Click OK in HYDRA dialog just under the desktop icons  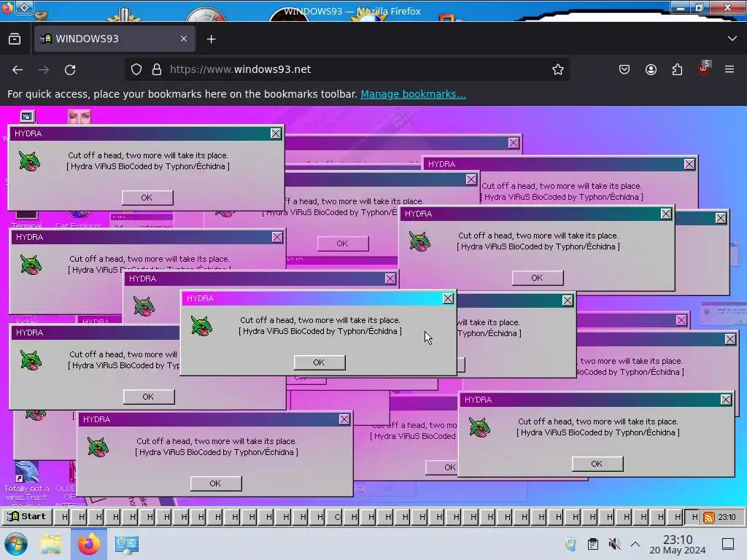[x=147, y=198]
